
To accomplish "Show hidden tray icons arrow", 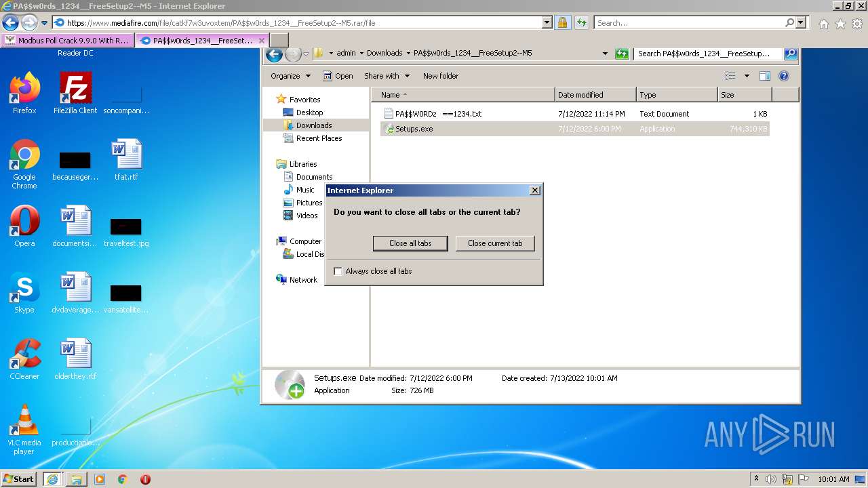I will 756,479.
